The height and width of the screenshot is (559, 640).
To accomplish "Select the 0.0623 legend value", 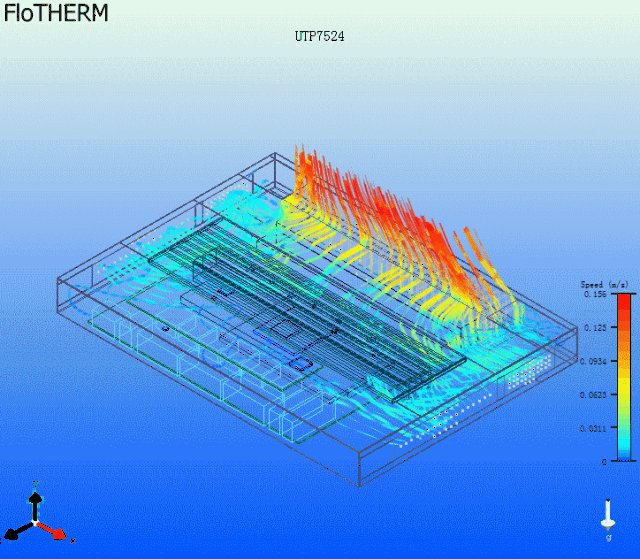I will 593,395.
